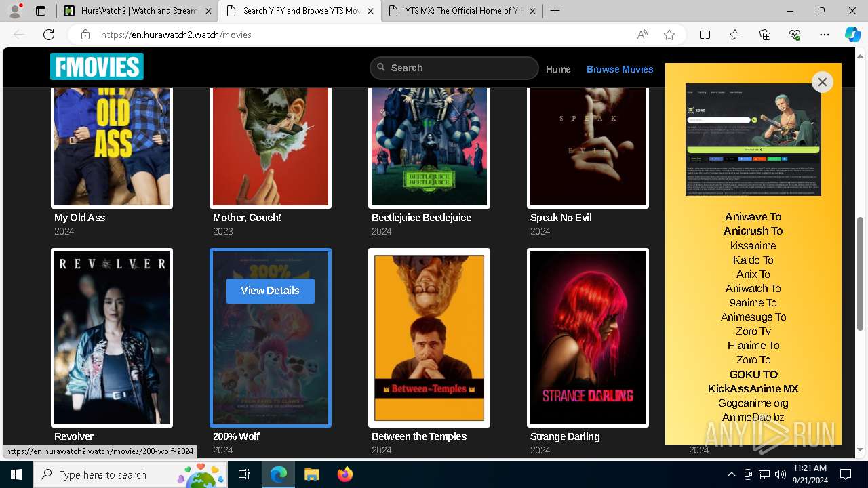Open Aniwave To ad link
Image resolution: width=868 pixels, height=488 pixels.
click(x=753, y=217)
